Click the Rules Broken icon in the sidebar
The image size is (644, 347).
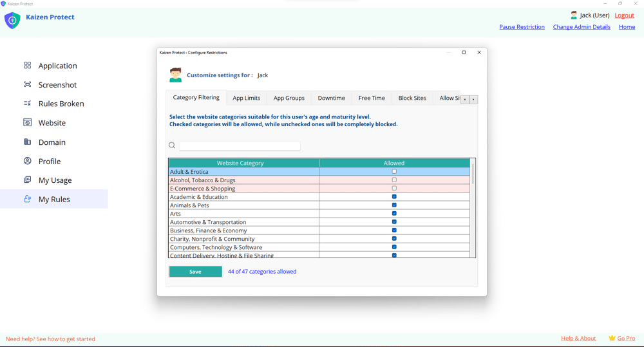coord(27,104)
